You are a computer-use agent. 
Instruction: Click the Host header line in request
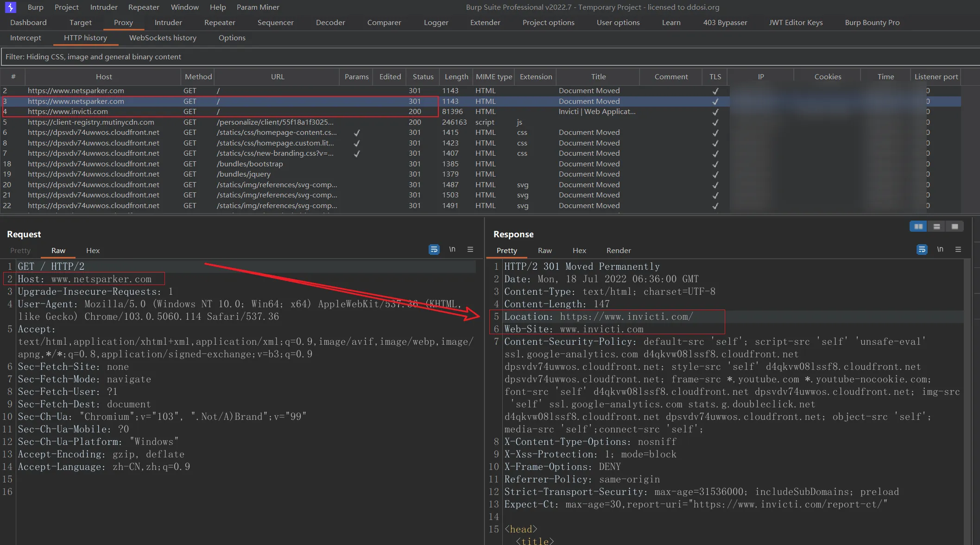[x=84, y=279]
